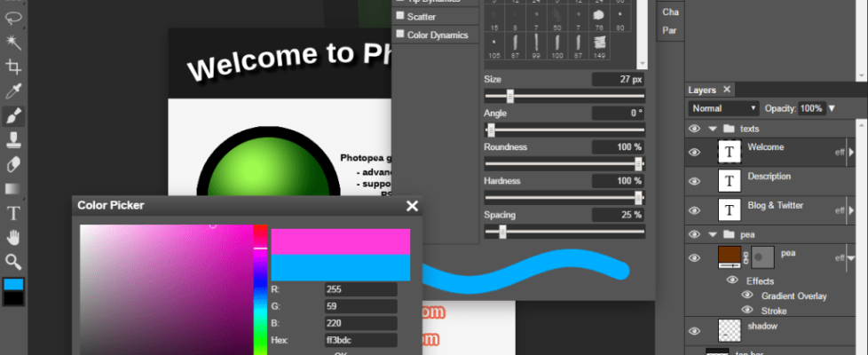Click the pea group folder icon
Viewport: 868px width, 355px height.
[x=729, y=234]
